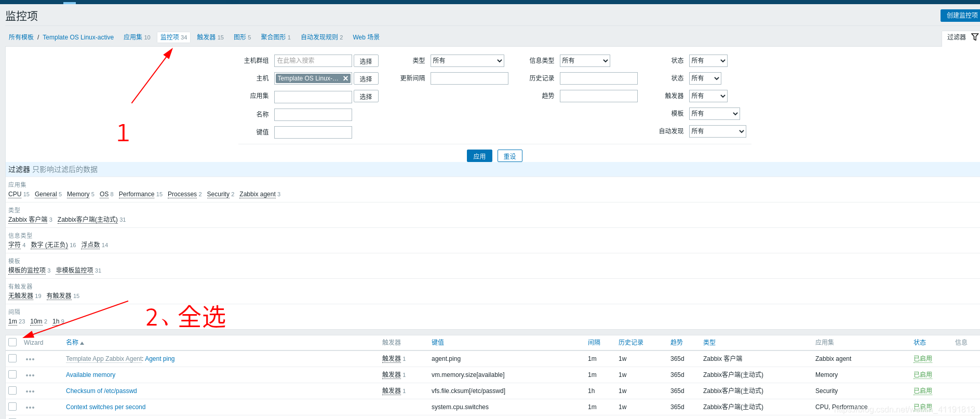Open wizard dots for Checksum of /etc/passwd
Image resolution: width=980 pixels, height=419 pixels.
[x=30, y=391]
